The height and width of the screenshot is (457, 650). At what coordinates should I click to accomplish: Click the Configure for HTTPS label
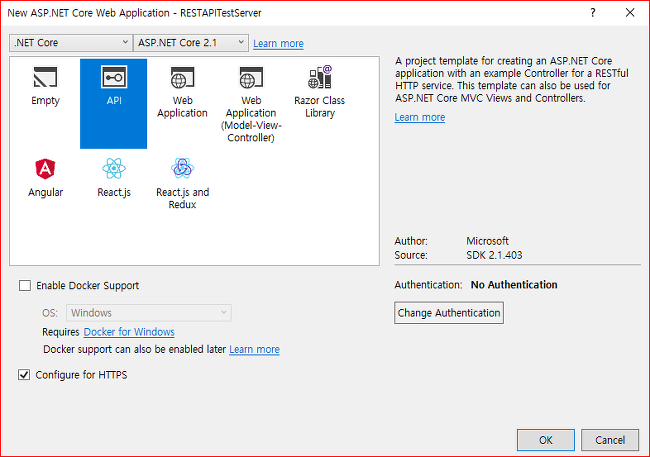coord(81,375)
